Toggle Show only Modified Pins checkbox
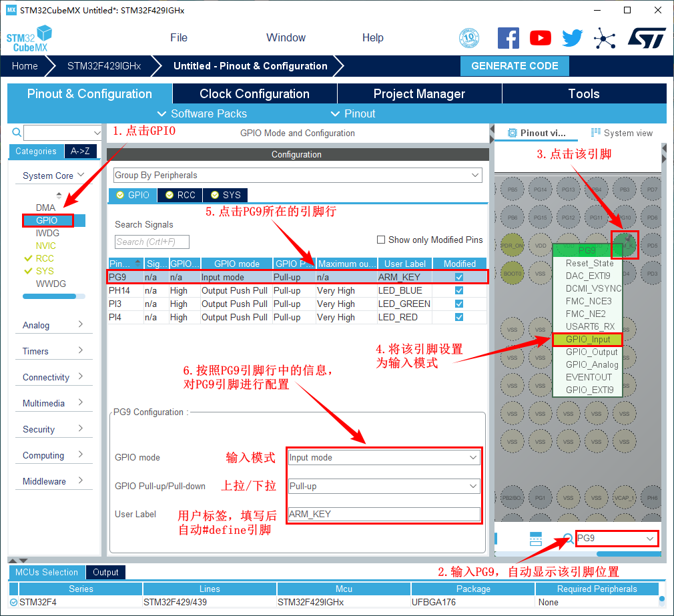 [381, 240]
